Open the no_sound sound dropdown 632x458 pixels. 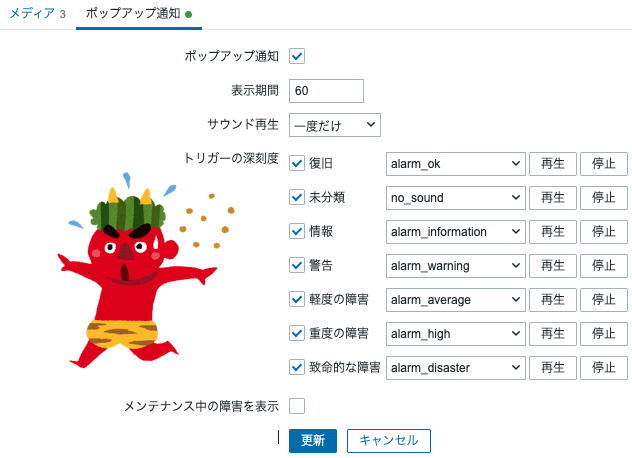click(x=455, y=198)
